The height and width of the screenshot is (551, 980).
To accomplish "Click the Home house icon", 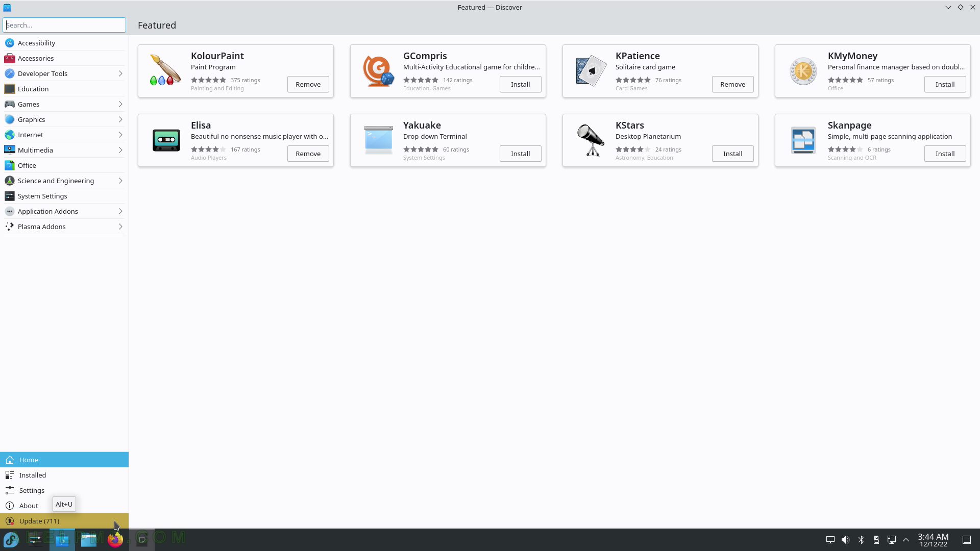I will click(x=9, y=460).
